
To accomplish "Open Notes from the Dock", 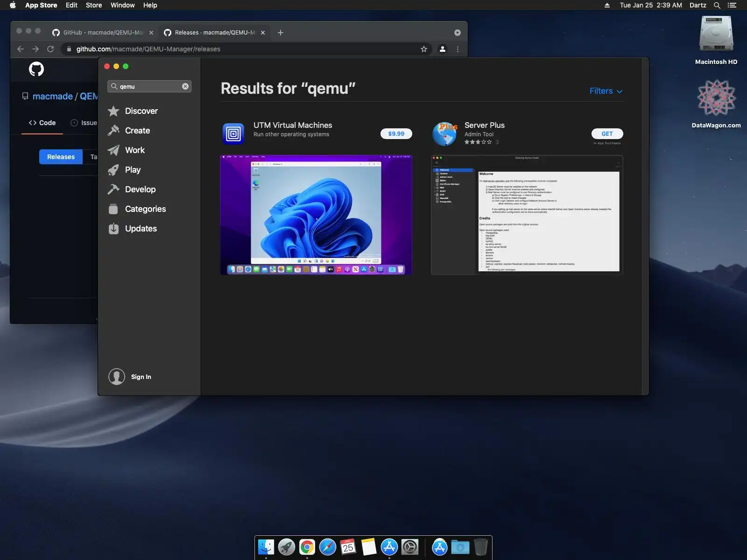I will [369, 547].
